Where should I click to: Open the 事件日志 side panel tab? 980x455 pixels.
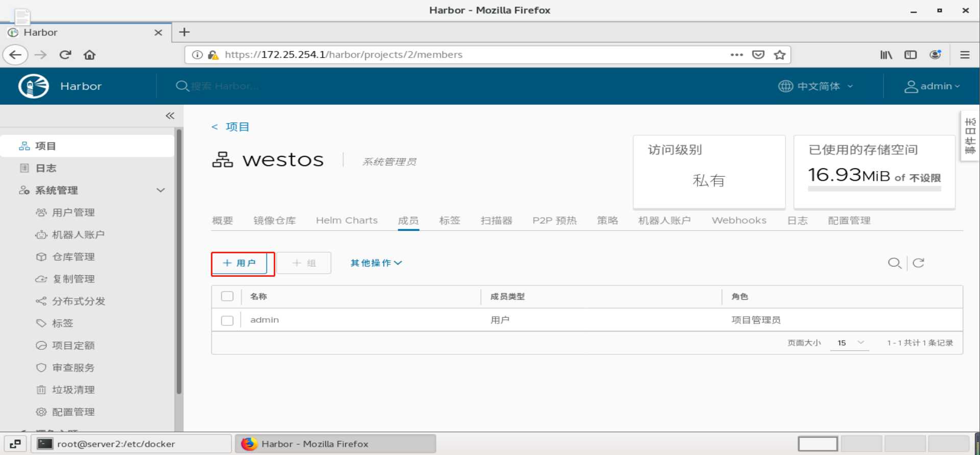[970, 136]
